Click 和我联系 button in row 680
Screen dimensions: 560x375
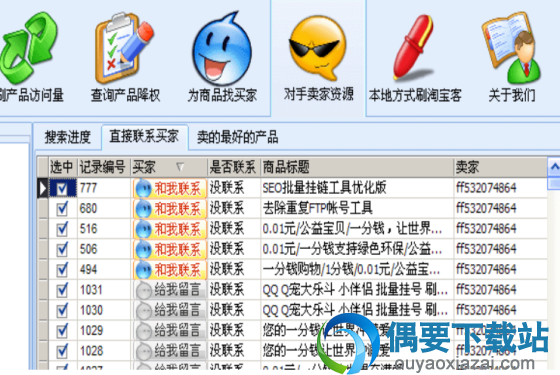click(170, 209)
